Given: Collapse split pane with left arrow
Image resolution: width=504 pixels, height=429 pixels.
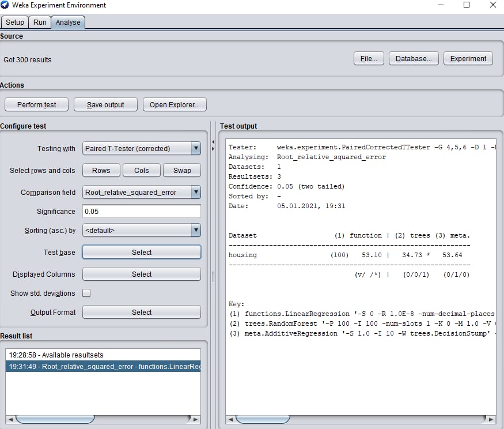Looking at the screenshot, I should point(213,142).
